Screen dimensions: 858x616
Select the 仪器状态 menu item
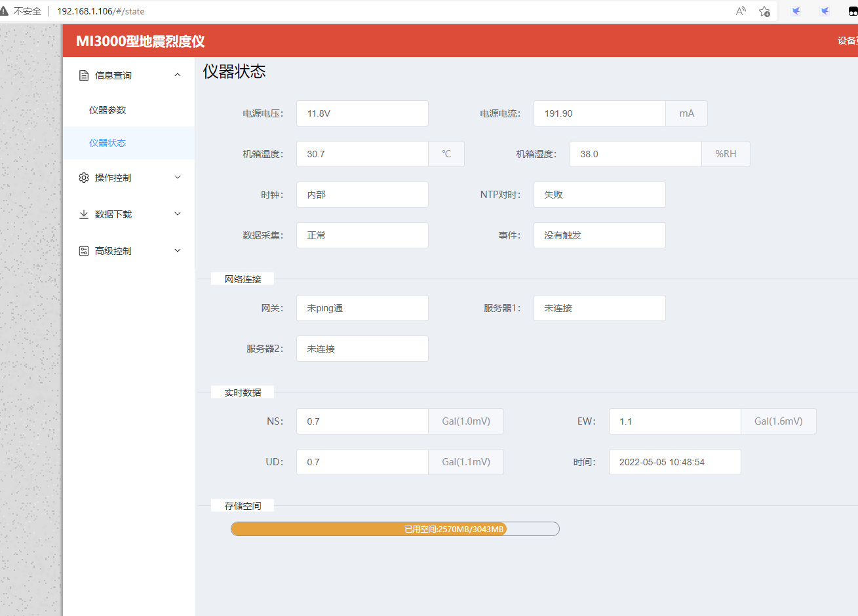coord(129,143)
